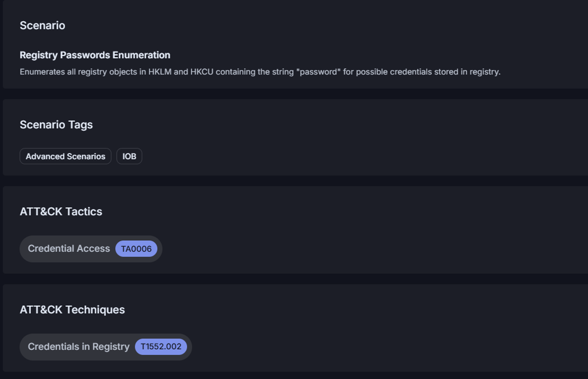Click the Advanced Scenarios tag
Screen dimensions: 588x379
65,156
